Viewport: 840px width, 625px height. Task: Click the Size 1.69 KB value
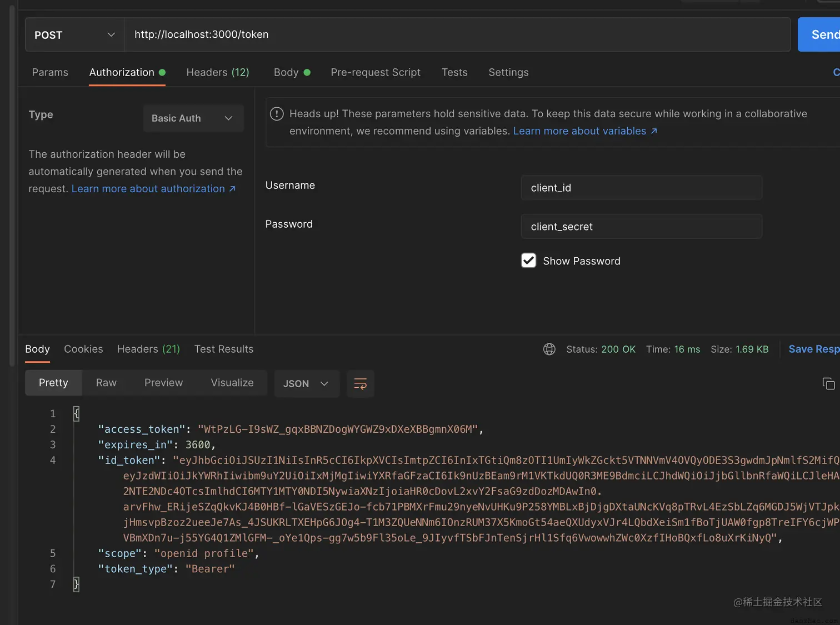(x=752, y=349)
